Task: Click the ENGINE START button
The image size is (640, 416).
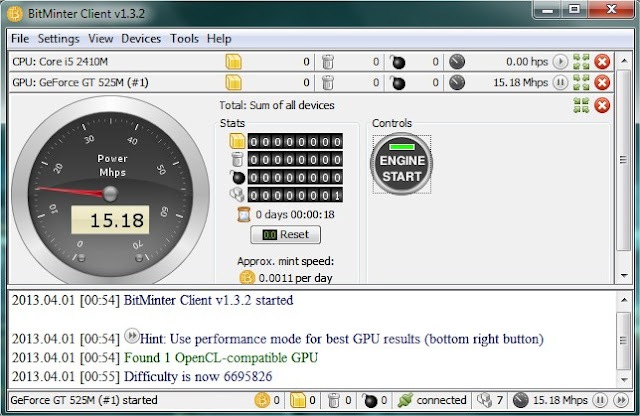Action: pyautogui.click(x=402, y=164)
